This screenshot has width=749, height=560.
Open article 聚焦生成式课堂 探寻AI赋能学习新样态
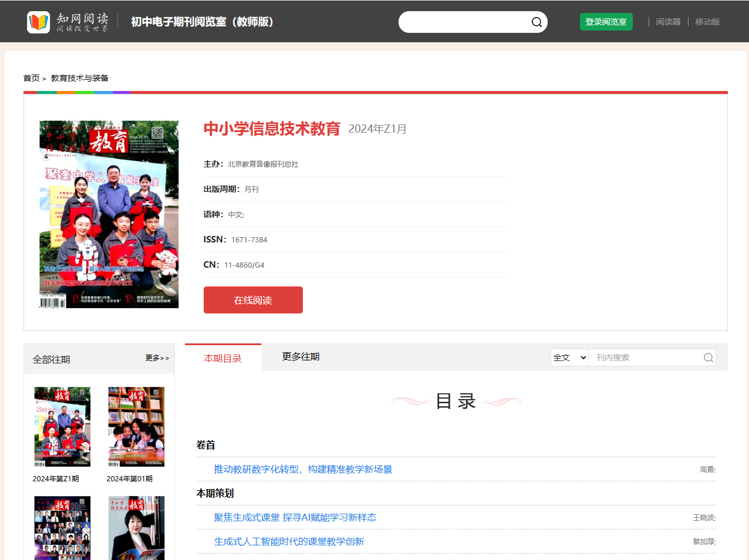(295, 517)
